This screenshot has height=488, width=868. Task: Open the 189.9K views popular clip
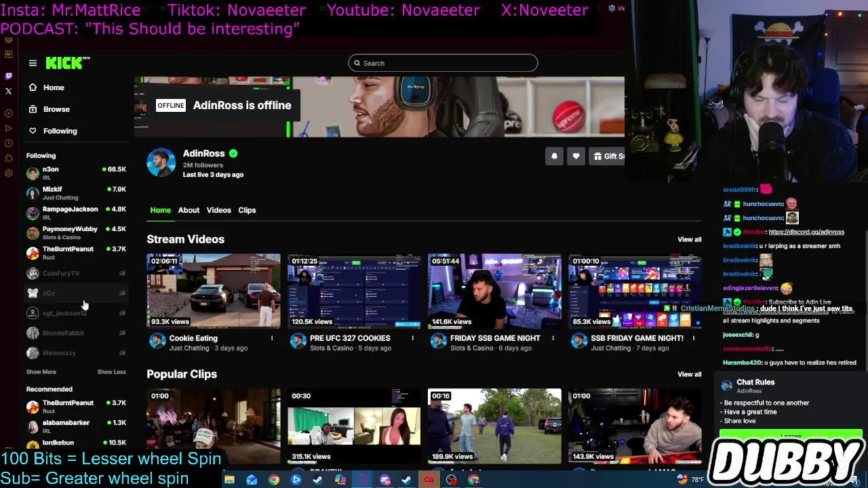coord(494,426)
